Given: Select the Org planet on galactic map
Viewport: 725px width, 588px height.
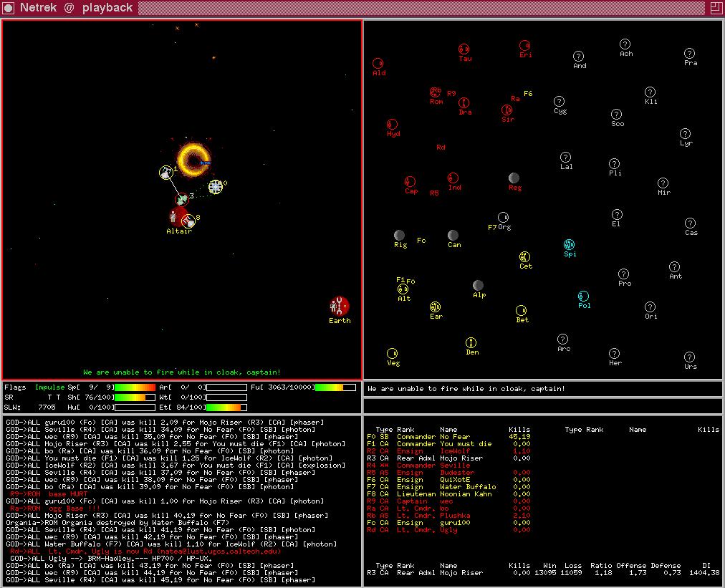Looking at the screenshot, I should point(503,217).
